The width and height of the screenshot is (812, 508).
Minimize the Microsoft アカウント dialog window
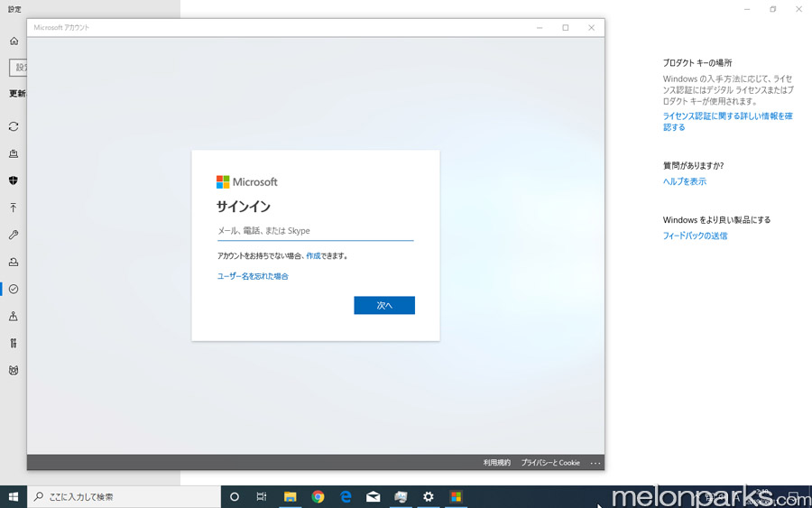540,27
